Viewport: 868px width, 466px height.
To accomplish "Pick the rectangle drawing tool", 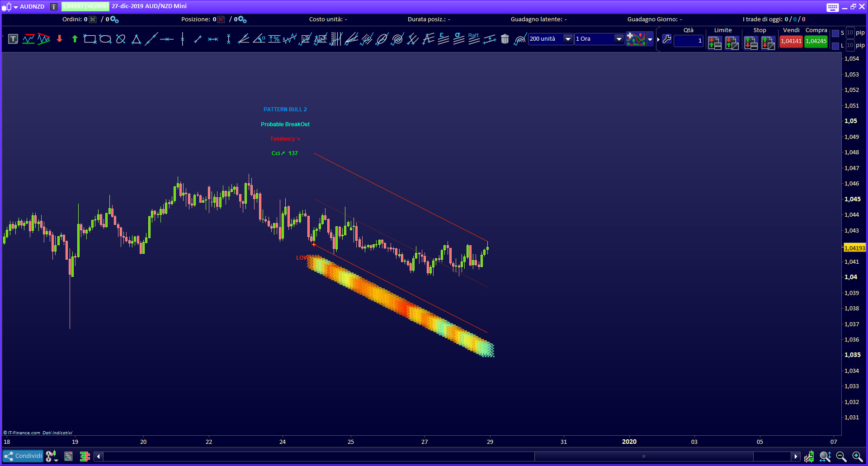I will pos(90,39).
